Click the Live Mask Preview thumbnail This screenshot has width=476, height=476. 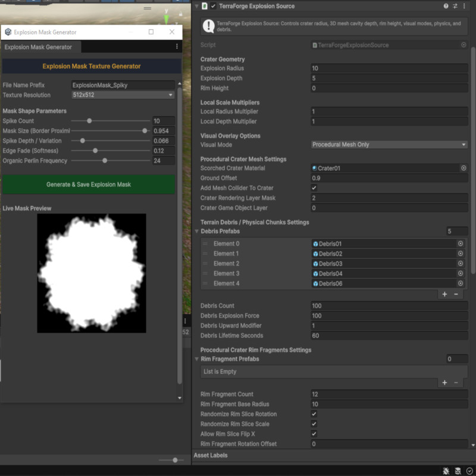pyautogui.click(x=92, y=273)
